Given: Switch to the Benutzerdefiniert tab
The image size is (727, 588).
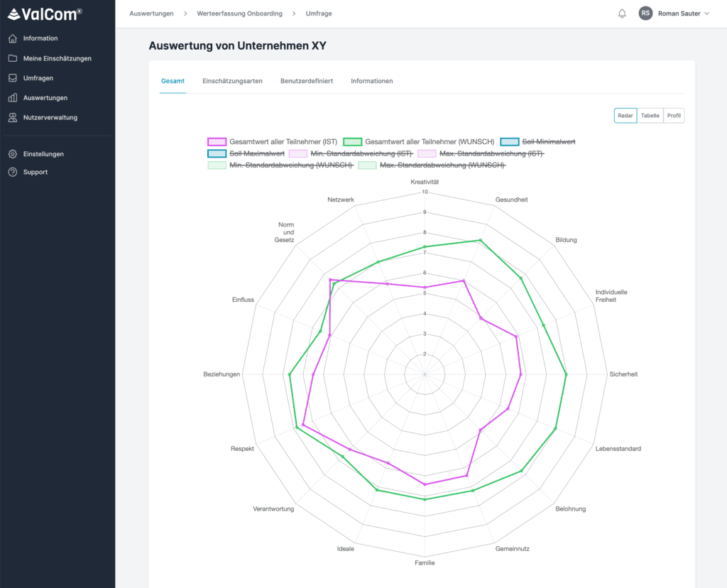Looking at the screenshot, I should click(306, 81).
